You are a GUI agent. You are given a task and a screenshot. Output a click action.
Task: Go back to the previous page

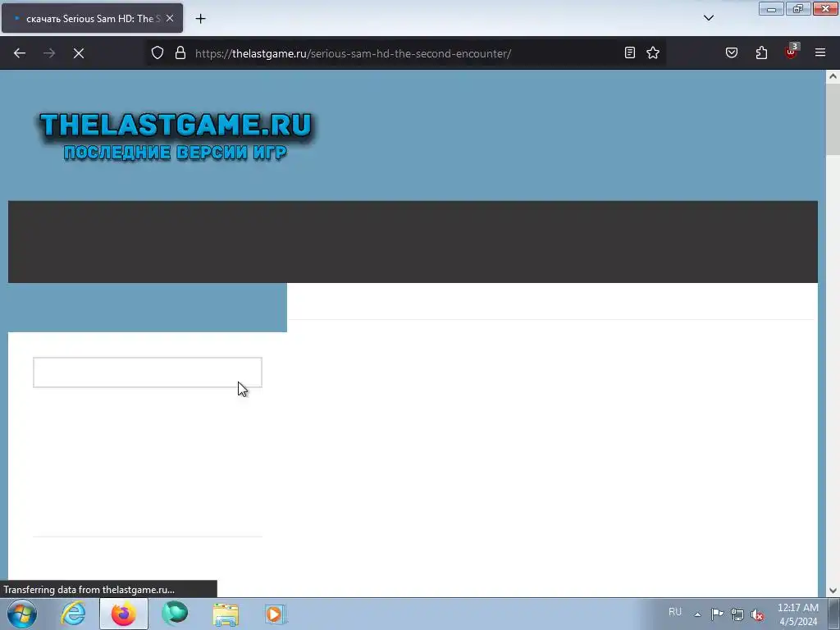[20, 53]
